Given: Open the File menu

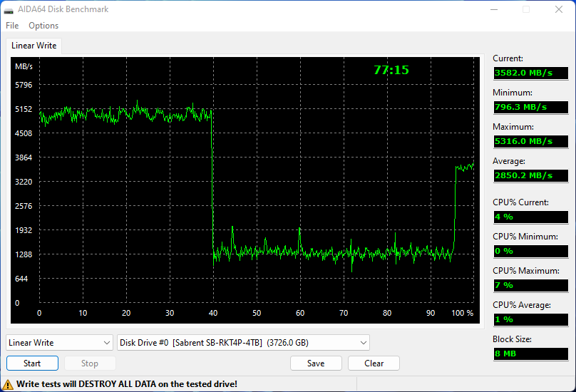Looking at the screenshot, I should point(12,26).
